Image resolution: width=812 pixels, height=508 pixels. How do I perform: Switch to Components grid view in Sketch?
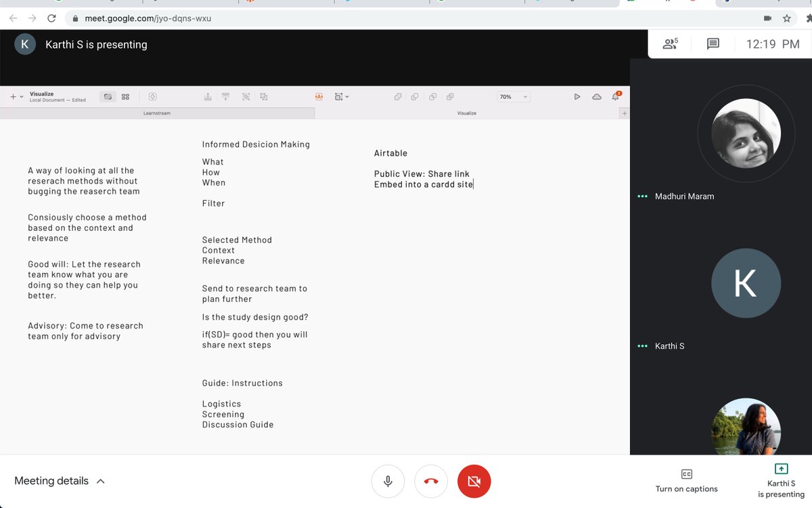(125, 97)
